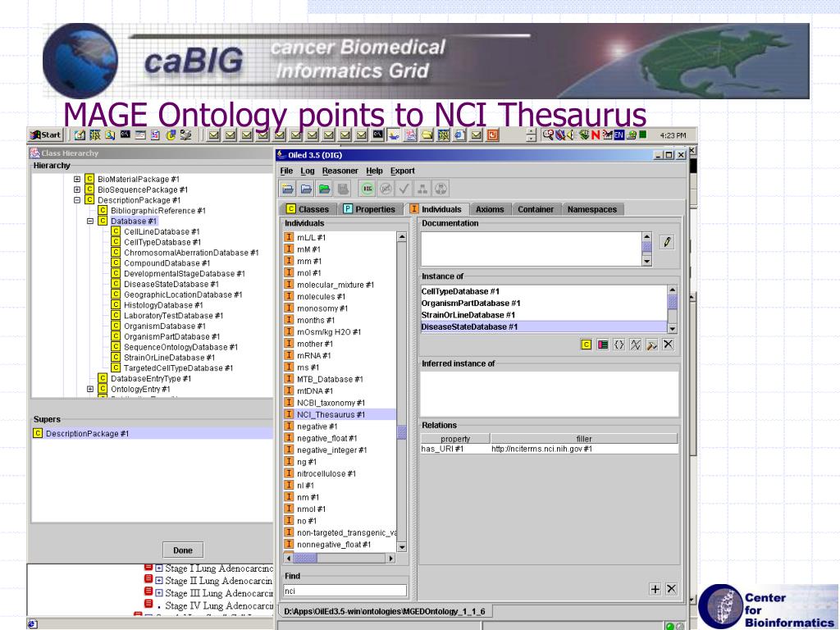Viewport: 840px width, 630px height.
Task: Edit documentation with the pencil icon
Action: [x=667, y=242]
